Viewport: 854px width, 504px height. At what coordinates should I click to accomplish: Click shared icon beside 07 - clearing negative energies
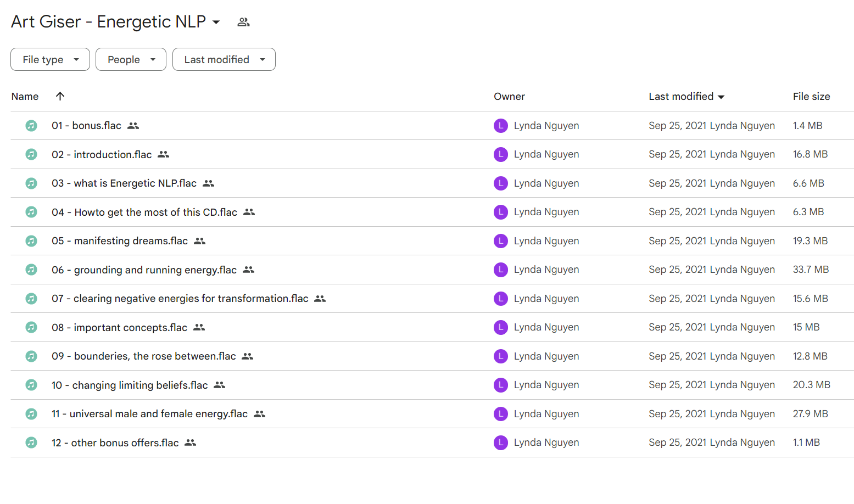pos(320,299)
